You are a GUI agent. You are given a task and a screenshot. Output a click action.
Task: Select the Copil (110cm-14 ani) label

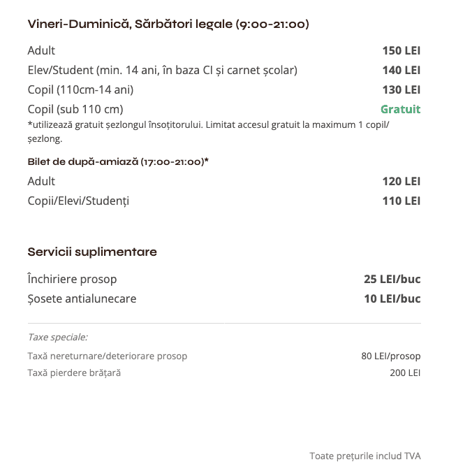[x=80, y=89]
